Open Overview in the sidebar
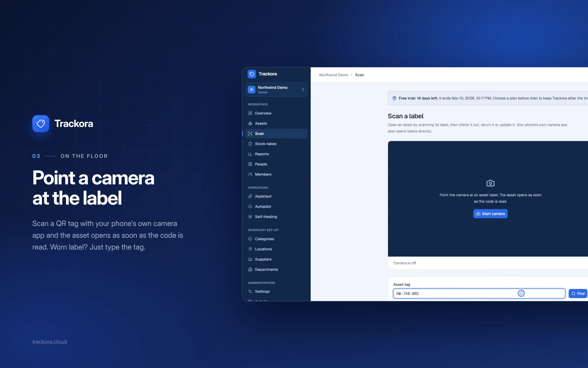588x368 pixels. point(276,113)
